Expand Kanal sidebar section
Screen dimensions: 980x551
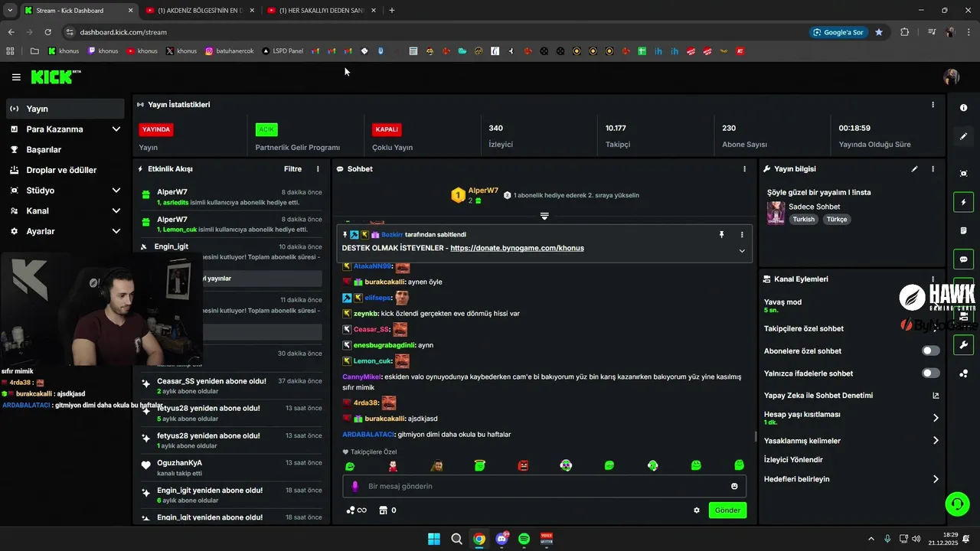click(x=116, y=211)
